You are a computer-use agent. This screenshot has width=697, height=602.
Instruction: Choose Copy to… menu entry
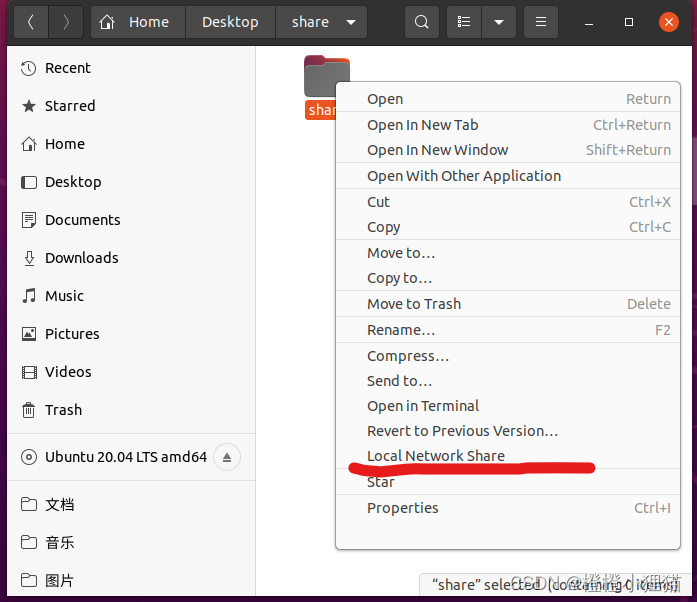pyautogui.click(x=508, y=278)
